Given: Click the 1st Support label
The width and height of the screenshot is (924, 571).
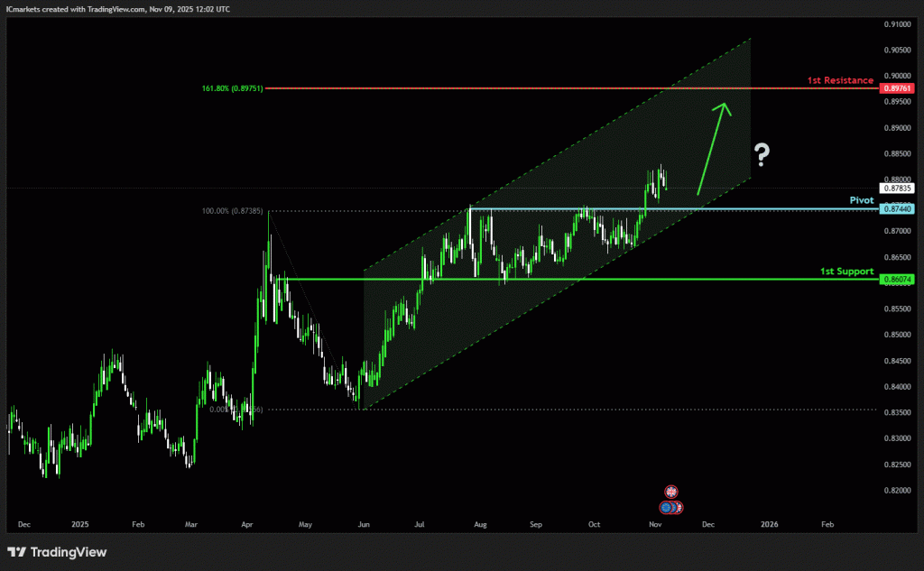Looking at the screenshot, I should tap(847, 271).
